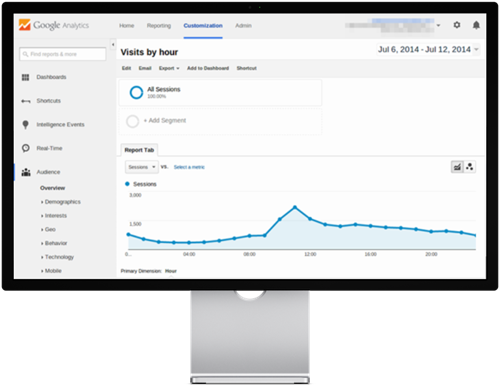Click the Visits by hour report title

click(149, 52)
